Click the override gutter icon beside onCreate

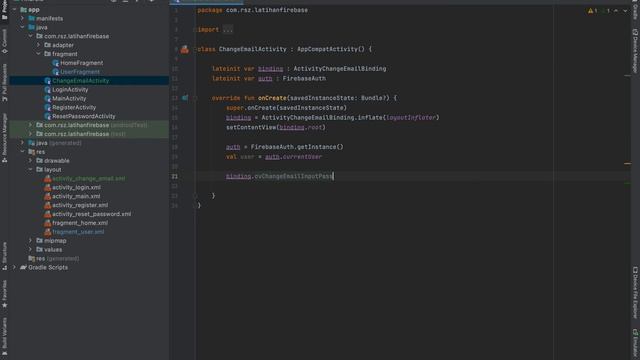185,98
